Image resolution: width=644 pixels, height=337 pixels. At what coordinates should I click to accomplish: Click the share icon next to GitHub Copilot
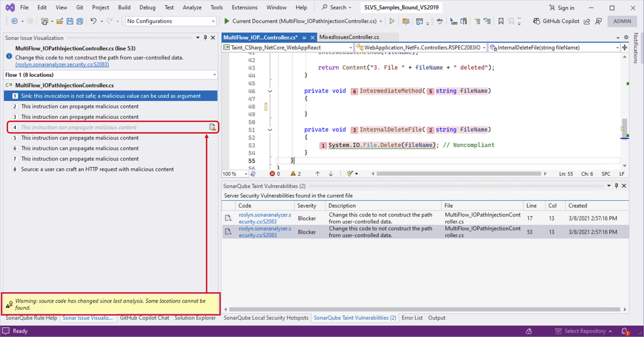(x=587, y=21)
